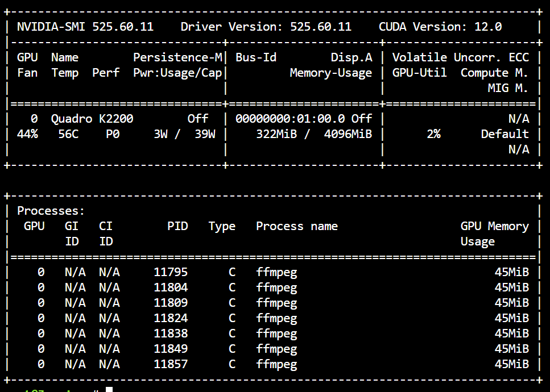
Task: Click the CUDA Version 12.0 text
Action: [440, 27]
